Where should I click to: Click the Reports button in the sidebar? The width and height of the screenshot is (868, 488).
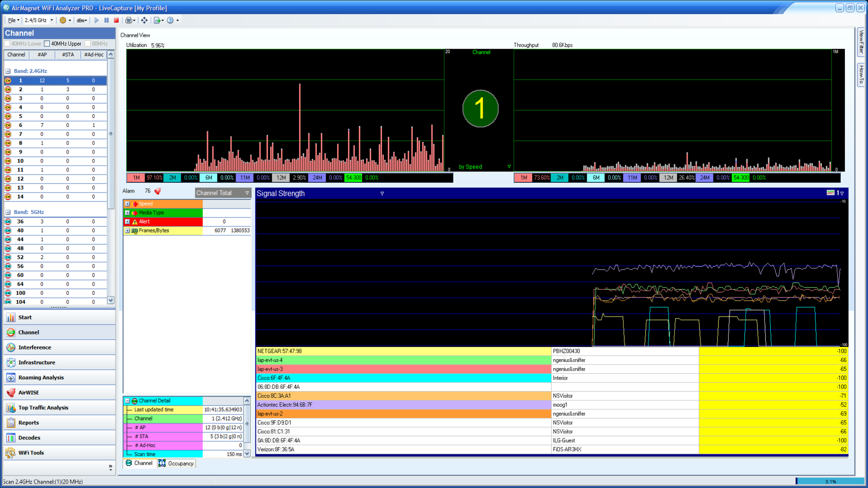(x=29, y=422)
